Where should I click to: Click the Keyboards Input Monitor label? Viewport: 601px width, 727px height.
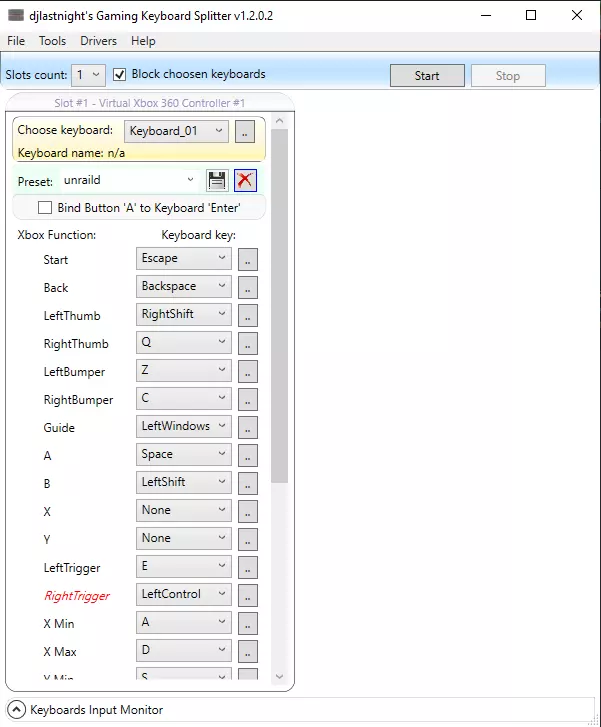pyautogui.click(x=96, y=710)
